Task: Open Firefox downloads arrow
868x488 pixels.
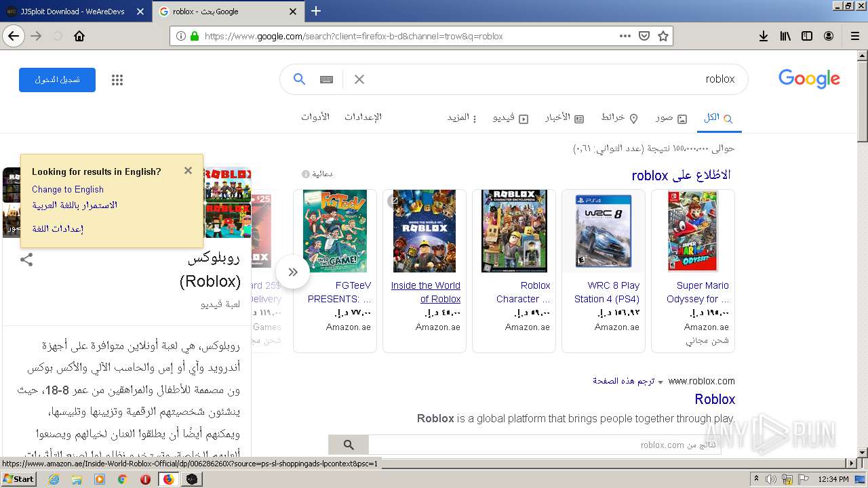Action: (x=764, y=36)
